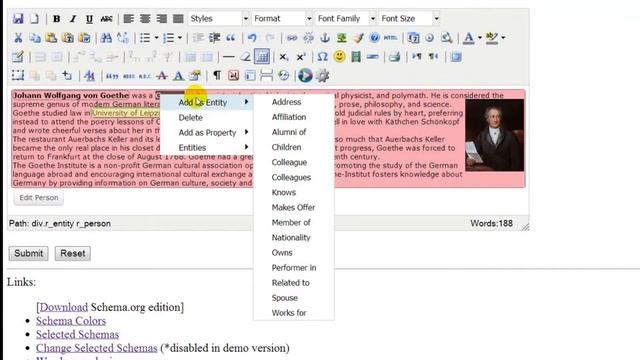Toggle bold formatting
640x360 pixels.
(x=57, y=19)
